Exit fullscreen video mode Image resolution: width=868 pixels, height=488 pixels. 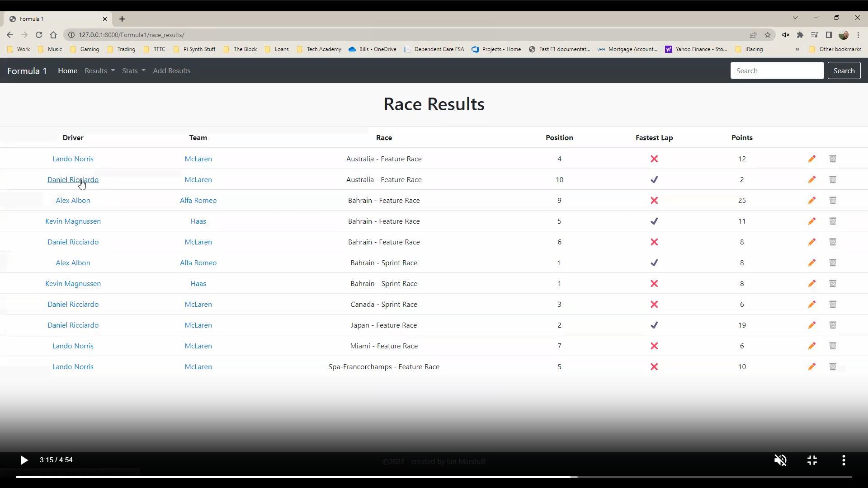click(x=812, y=460)
